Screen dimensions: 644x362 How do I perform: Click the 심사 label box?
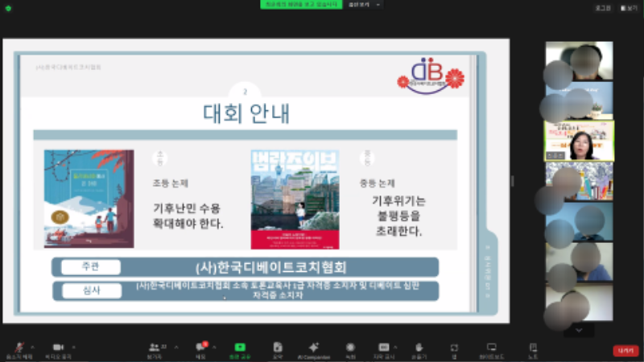(92, 290)
